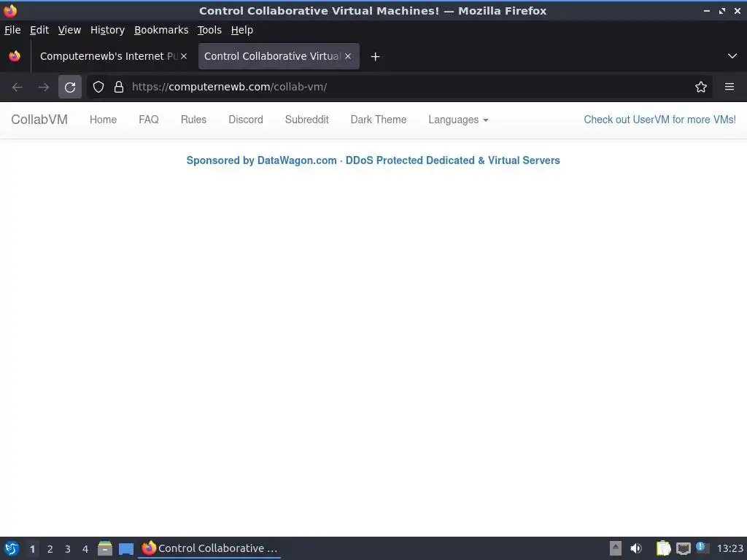Switch to workspace 3
This screenshot has width=747, height=560.
pos(68,549)
